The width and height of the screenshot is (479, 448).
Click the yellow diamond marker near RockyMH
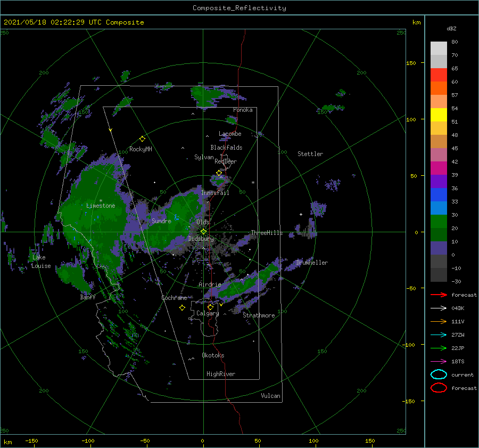point(142,139)
